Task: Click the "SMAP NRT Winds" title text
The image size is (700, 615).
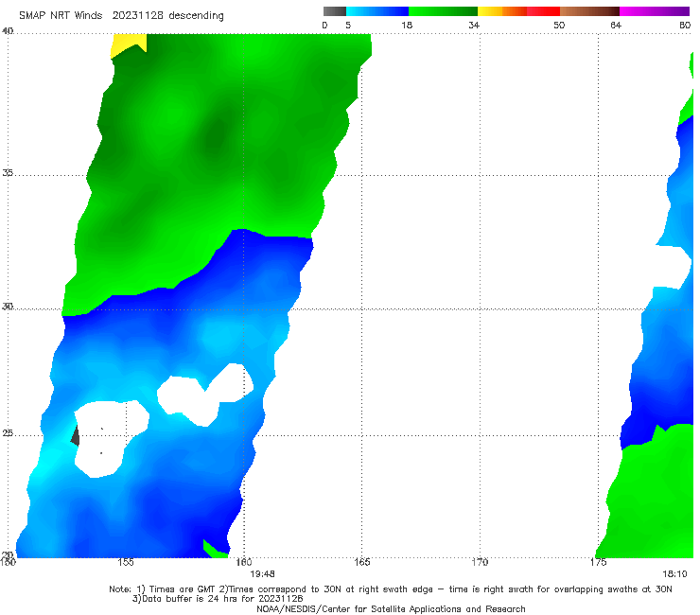Action: tap(61, 16)
